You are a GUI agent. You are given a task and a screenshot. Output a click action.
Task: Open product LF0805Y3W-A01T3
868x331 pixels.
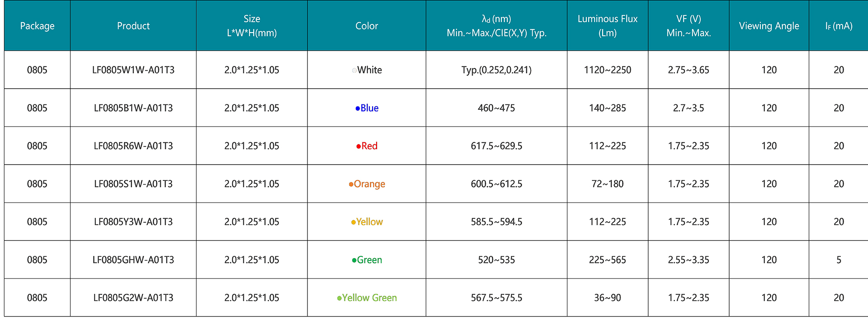(x=133, y=222)
